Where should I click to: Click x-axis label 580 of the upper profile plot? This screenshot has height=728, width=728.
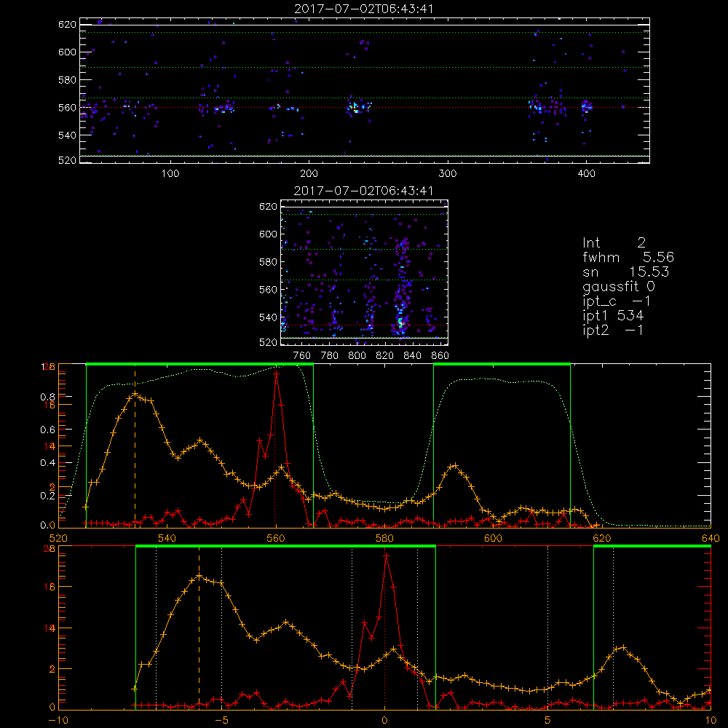[x=384, y=539]
